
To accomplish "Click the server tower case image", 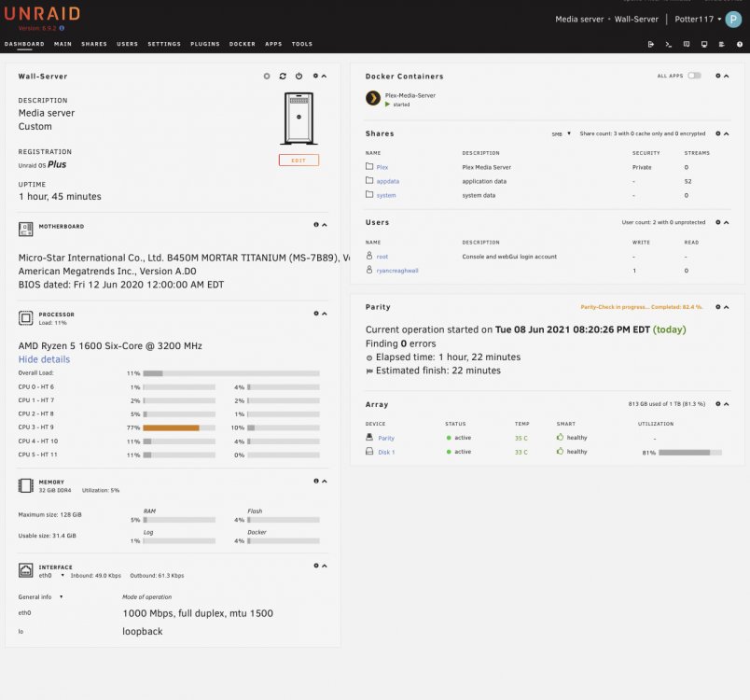I will 299,119.
